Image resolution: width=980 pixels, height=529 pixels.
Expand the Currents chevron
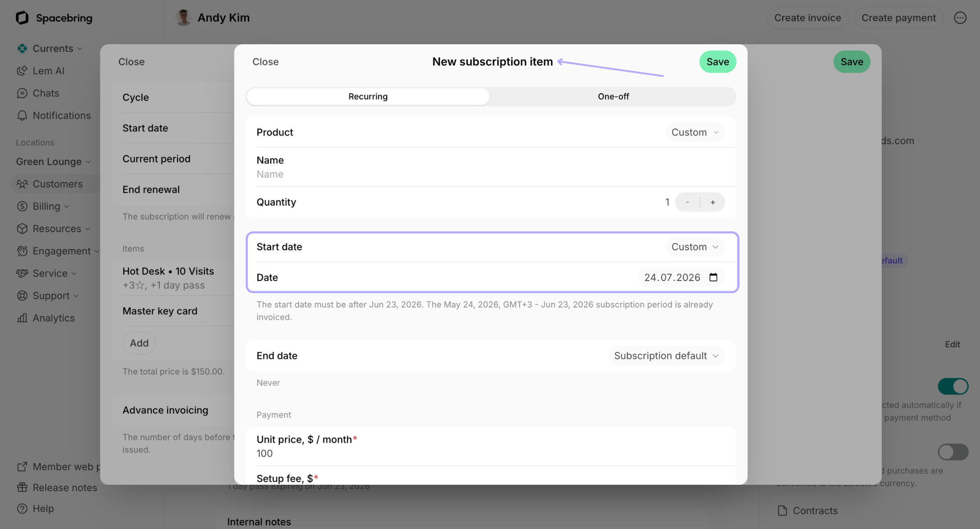80,49
